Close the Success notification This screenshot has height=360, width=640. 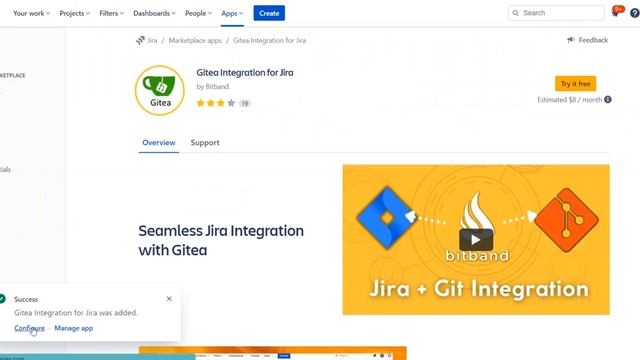169,299
